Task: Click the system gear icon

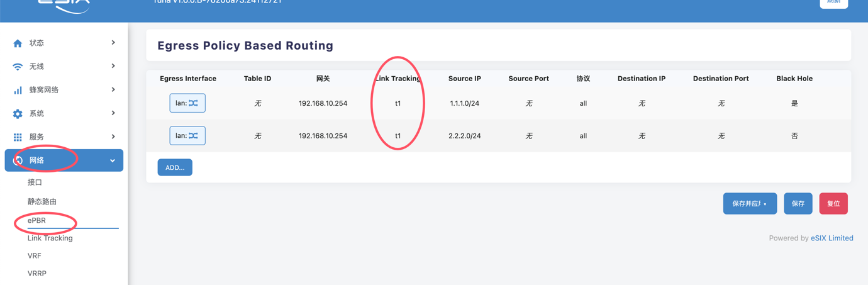Action: 18,114
